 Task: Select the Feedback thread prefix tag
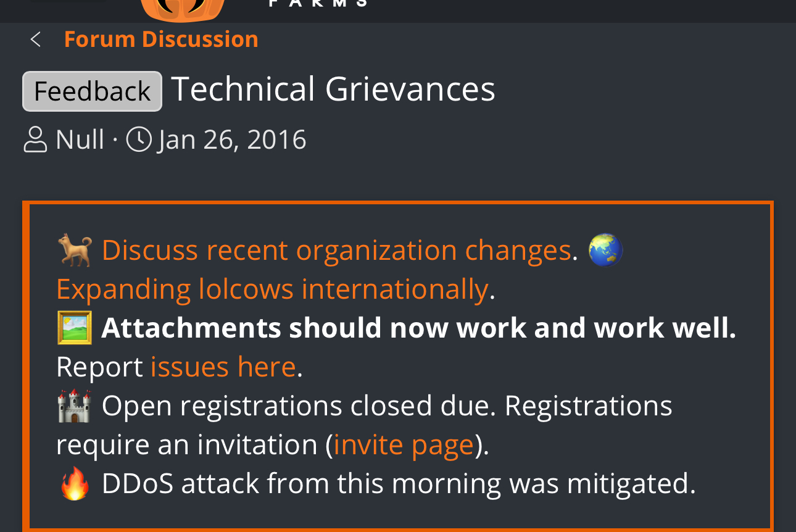[x=92, y=91]
